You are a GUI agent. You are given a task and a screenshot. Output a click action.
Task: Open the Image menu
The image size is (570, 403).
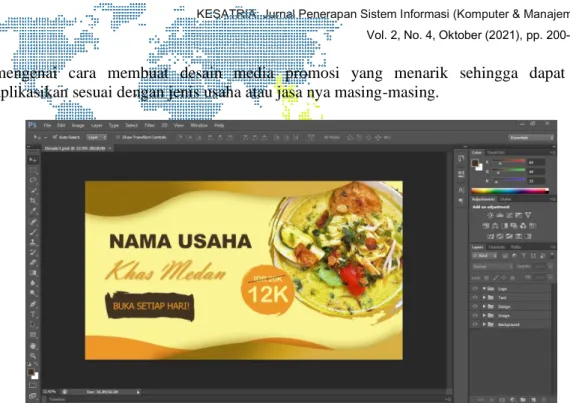(78, 125)
